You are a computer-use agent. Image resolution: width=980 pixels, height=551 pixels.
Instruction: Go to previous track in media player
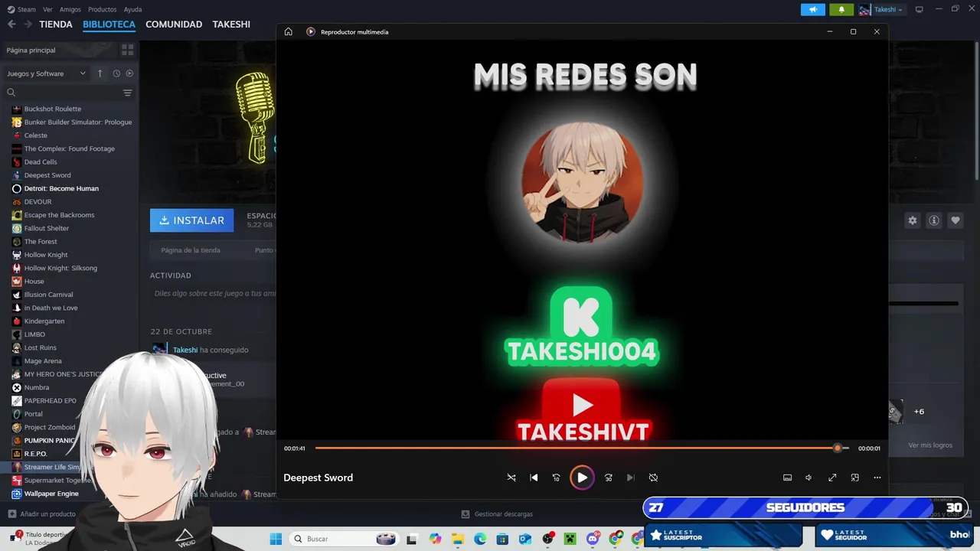(x=534, y=478)
